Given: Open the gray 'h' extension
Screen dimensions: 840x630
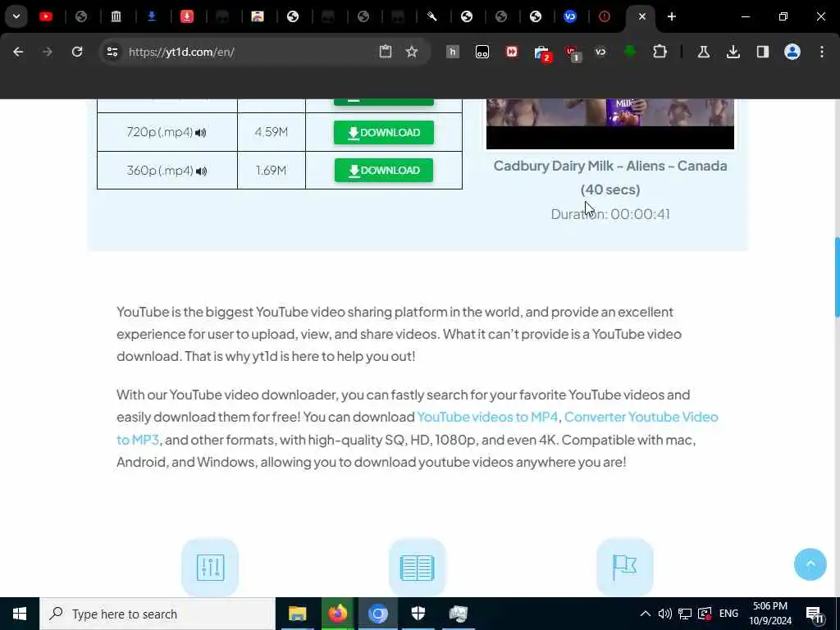Looking at the screenshot, I should (453, 52).
